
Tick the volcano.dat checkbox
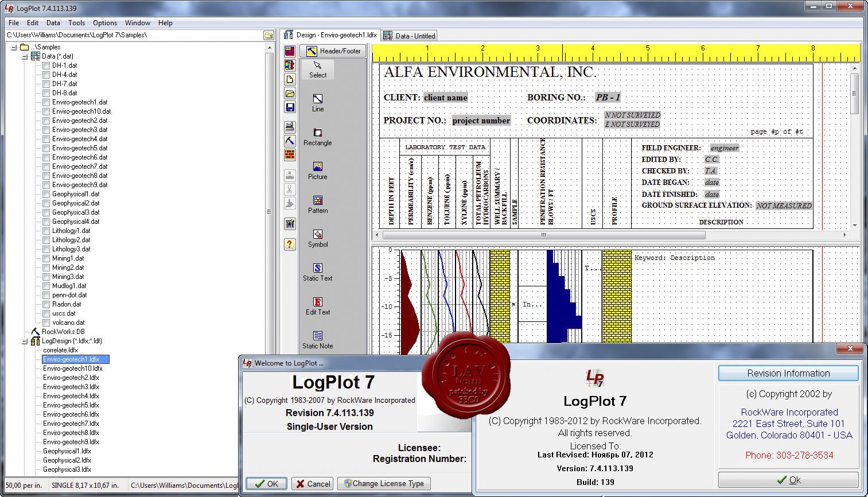point(46,323)
